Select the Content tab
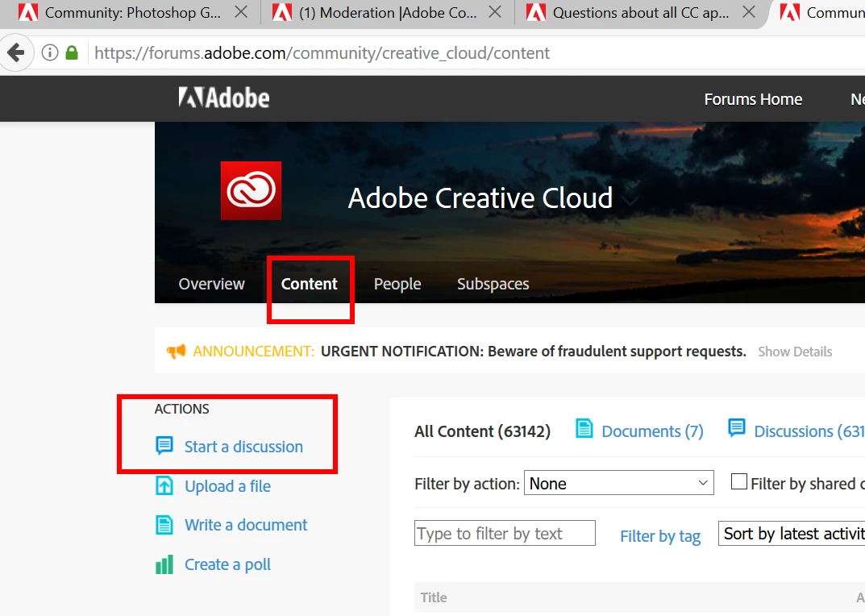This screenshot has width=865, height=616. coord(309,284)
